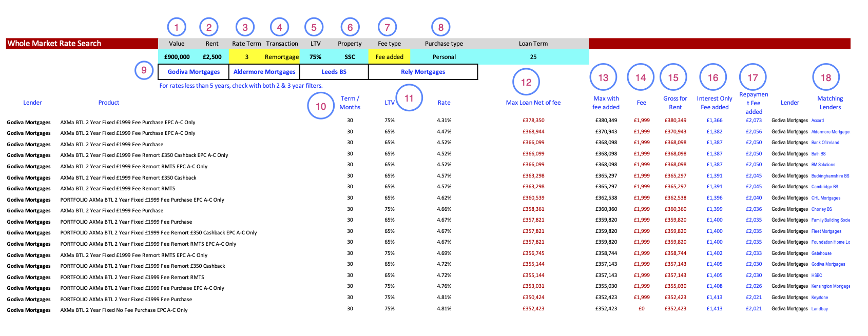This screenshot has height=336, width=868.
Task: Open the HSBC matching lender link
Action: pyautogui.click(x=816, y=275)
